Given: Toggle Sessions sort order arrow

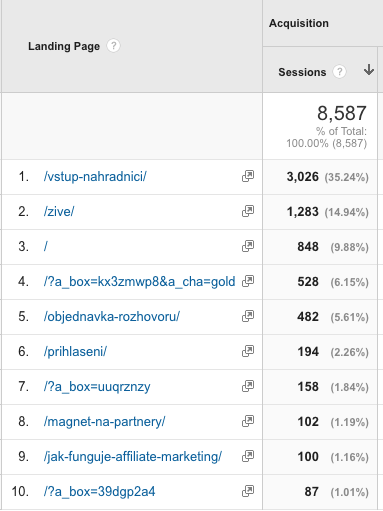Looking at the screenshot, I should tap(369, 70).
